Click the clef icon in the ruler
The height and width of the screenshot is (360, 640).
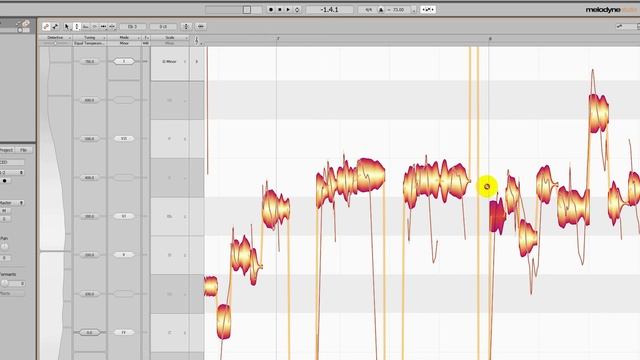(197, 40)
